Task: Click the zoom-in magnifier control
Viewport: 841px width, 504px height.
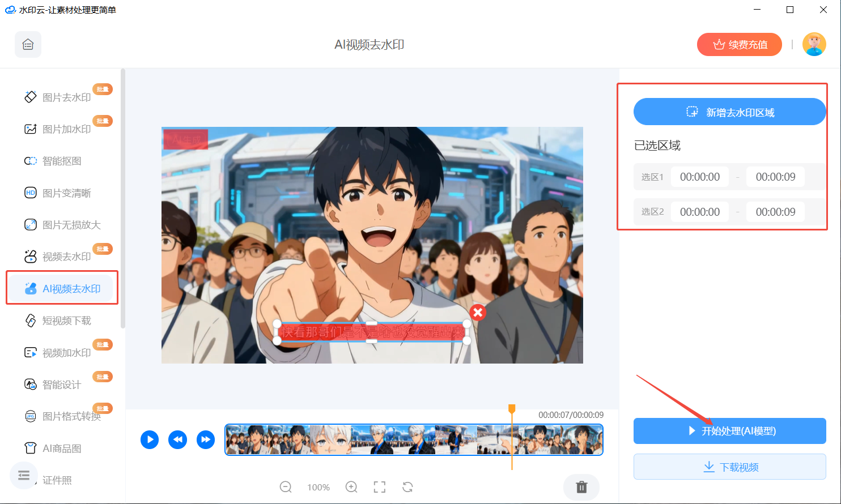Action: click(351, 486)
